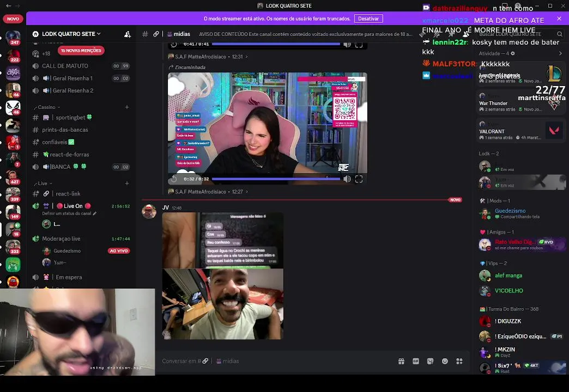Search in the Buscar LODK QUATRO SETE field

click(520, 34)
